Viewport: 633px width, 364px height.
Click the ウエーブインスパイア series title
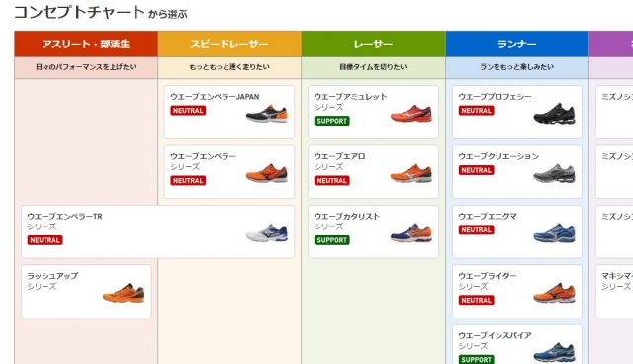pos(495,335)
